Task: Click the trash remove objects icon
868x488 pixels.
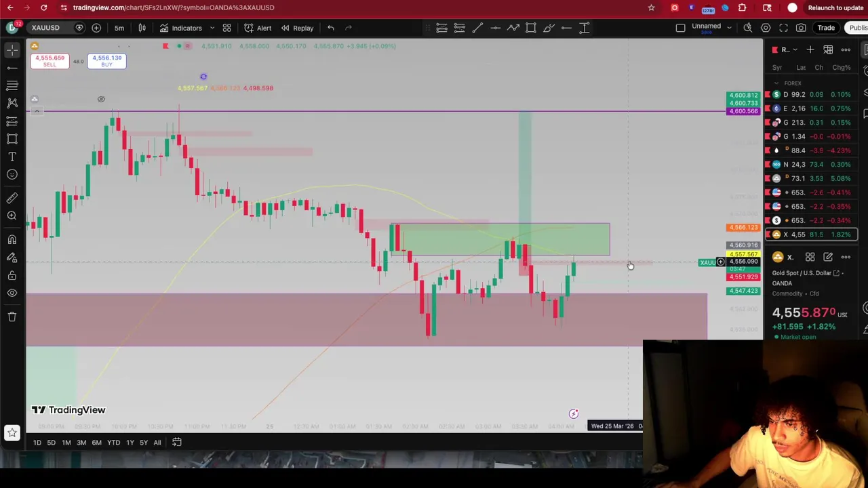Action: pyautogui.click(x=12, y=317)
